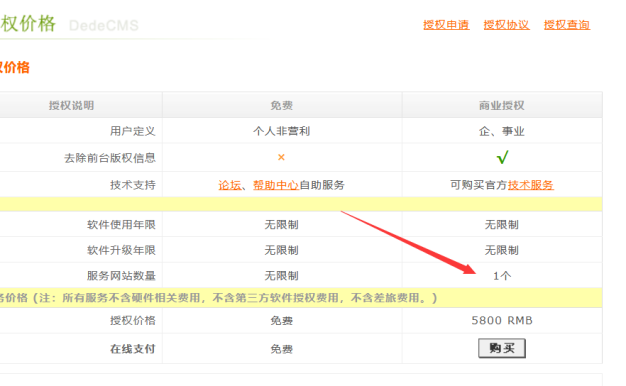626x386 pixels.
Task: Click 免费 in the 在线支付 row
Action: pyautogui.click(x=281, y=349)
